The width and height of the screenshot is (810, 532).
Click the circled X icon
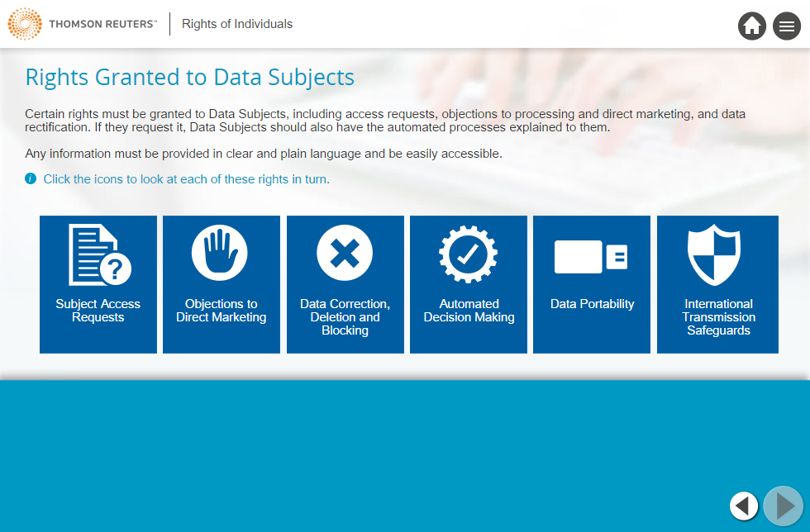click(345, 253)
